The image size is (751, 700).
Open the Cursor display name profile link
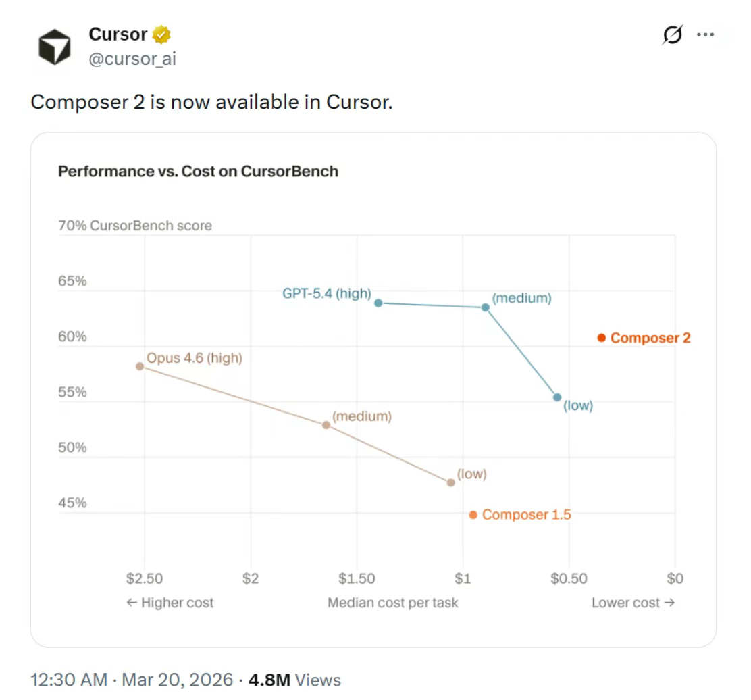click(x=118, y=34)
